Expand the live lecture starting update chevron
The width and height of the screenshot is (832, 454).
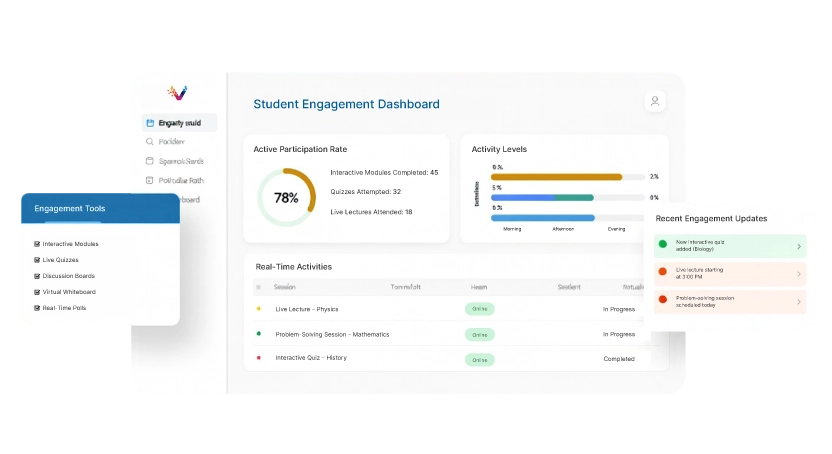(798, 273)
